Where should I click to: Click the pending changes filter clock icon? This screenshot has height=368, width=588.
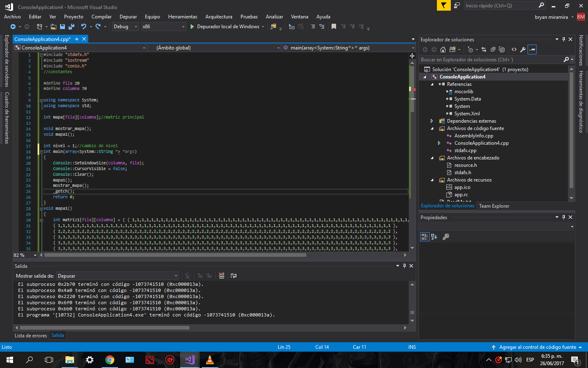click(470, 49)
